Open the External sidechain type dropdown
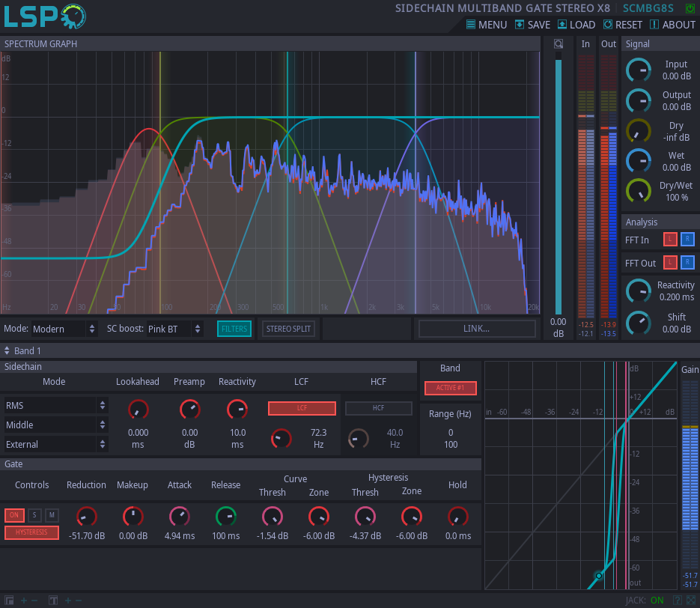 tap(55, 445)
